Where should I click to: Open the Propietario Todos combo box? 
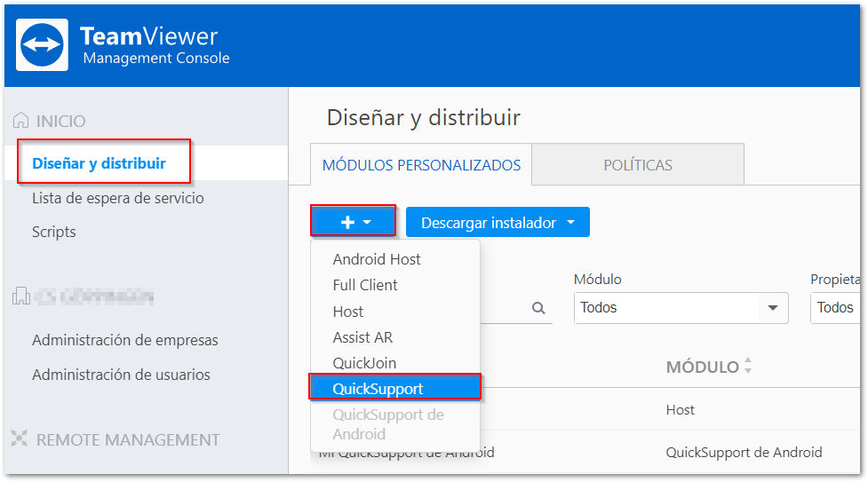pyautogui.click(x=835, y=308)
